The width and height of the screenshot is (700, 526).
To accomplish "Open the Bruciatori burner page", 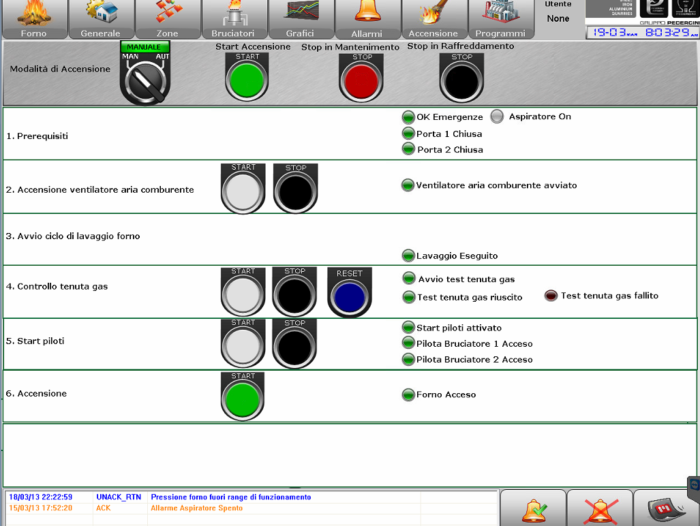I will pyautogui.click(x=233, y=18).
